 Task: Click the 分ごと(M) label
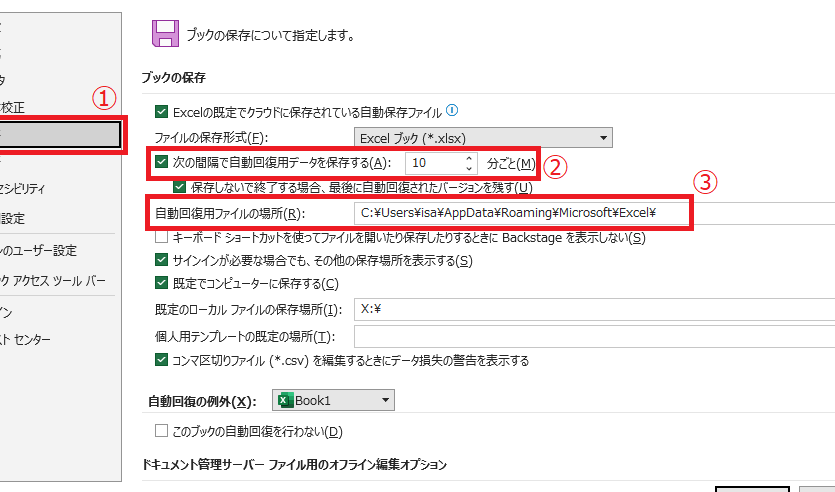tap(511, 163)
